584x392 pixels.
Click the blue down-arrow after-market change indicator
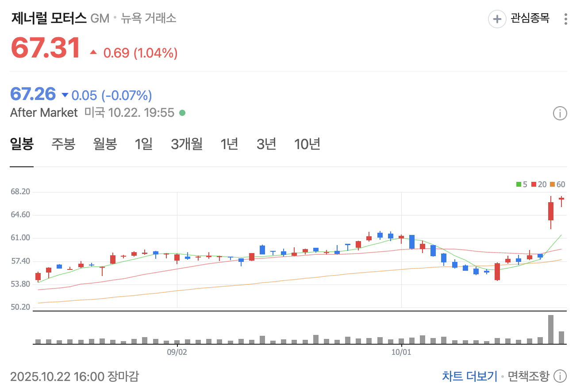pos(65,95)
